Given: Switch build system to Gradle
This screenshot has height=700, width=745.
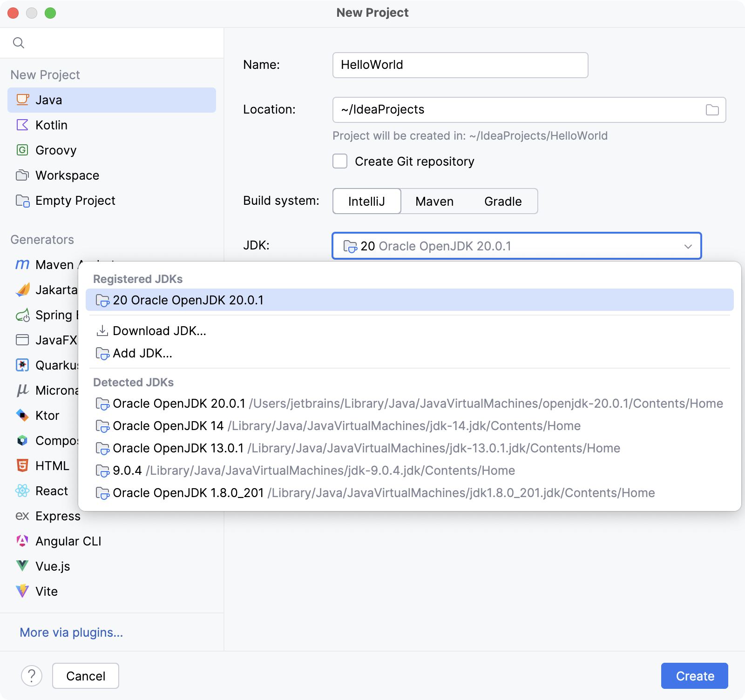Looking at the screenshot, I should [x=503, y=201].
